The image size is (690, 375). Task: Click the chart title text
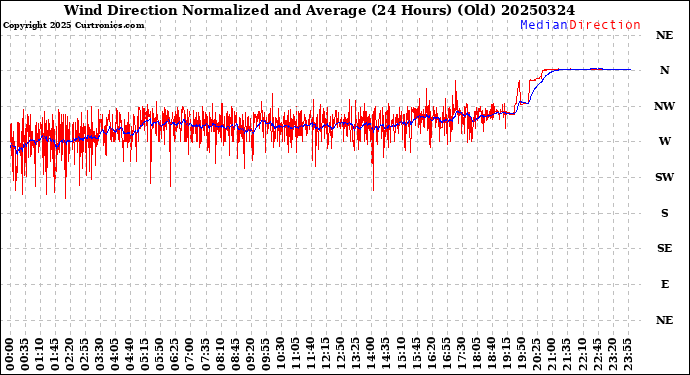coord(319,10)
